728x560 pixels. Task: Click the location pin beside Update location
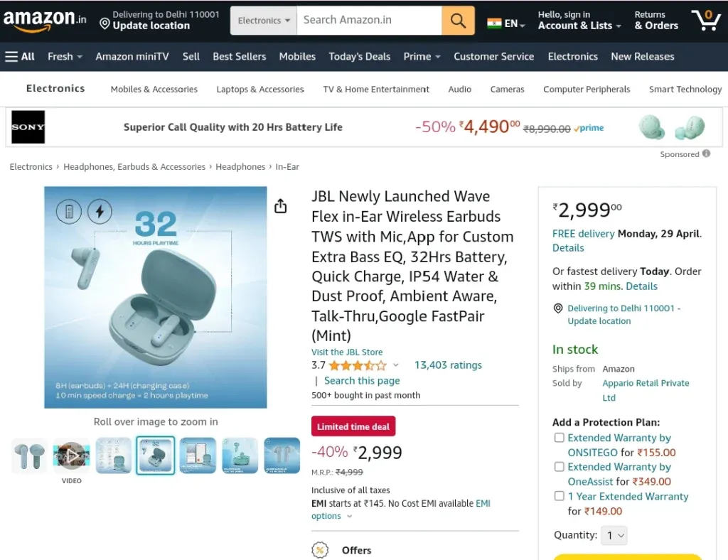105,23
